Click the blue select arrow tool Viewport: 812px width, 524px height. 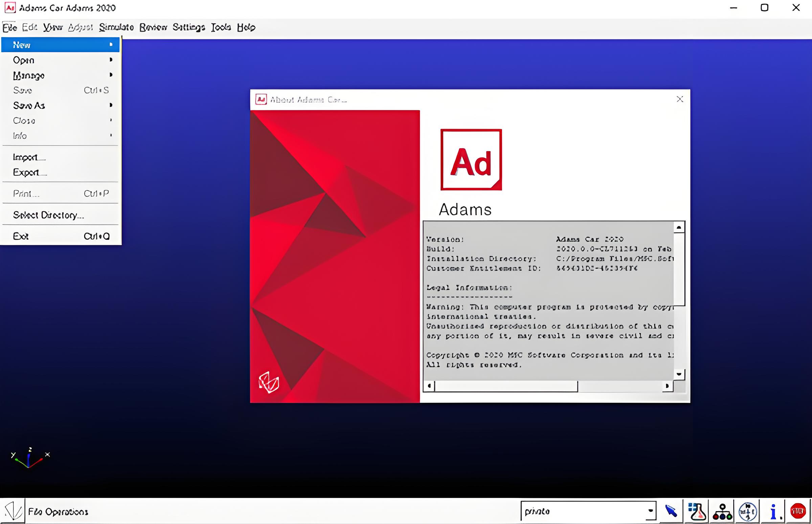pyautogui.click(x=671, y=511)
